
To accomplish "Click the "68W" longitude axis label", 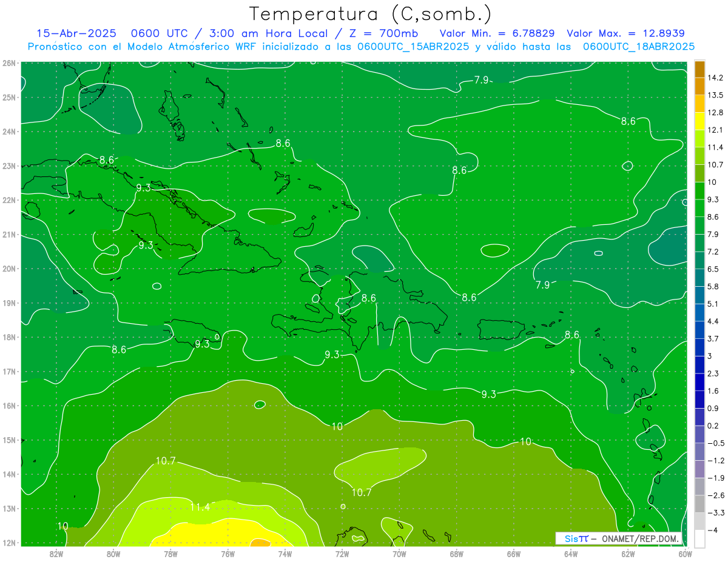I will point(456,554).
